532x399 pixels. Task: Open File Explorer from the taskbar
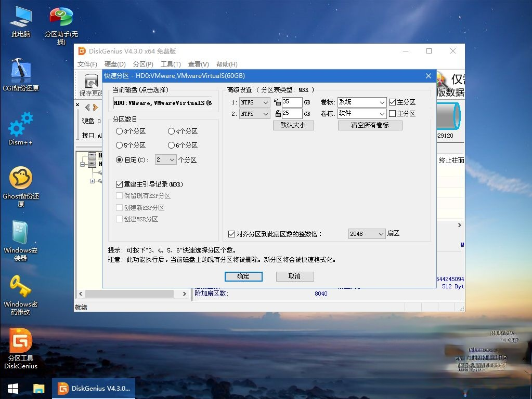pos(38,388)
